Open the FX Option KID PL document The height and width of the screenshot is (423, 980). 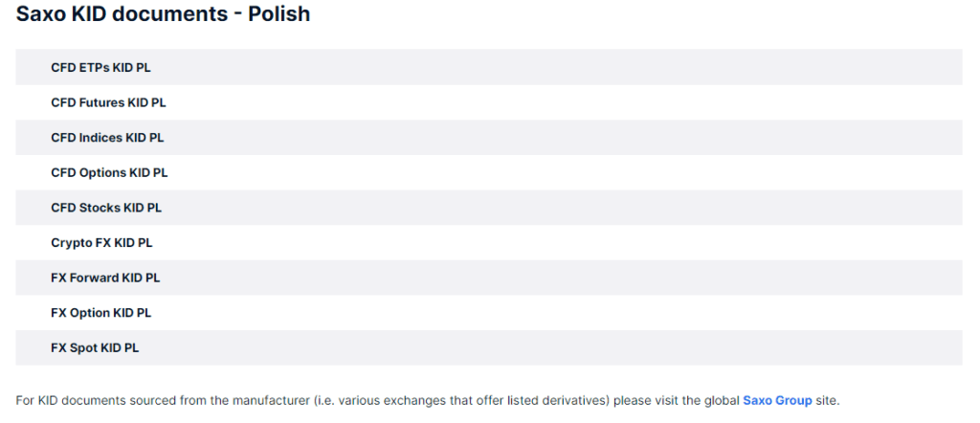100,313
